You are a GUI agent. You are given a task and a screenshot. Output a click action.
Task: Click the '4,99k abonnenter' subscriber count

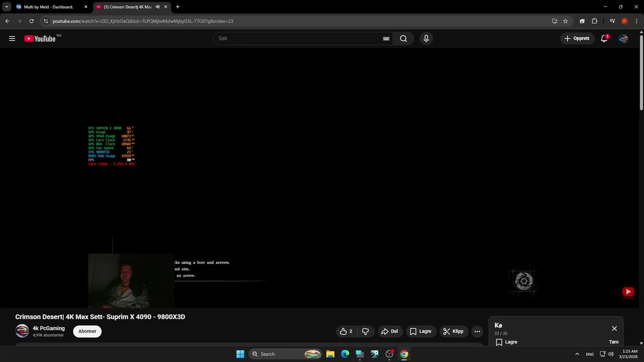tap(48, 335)
